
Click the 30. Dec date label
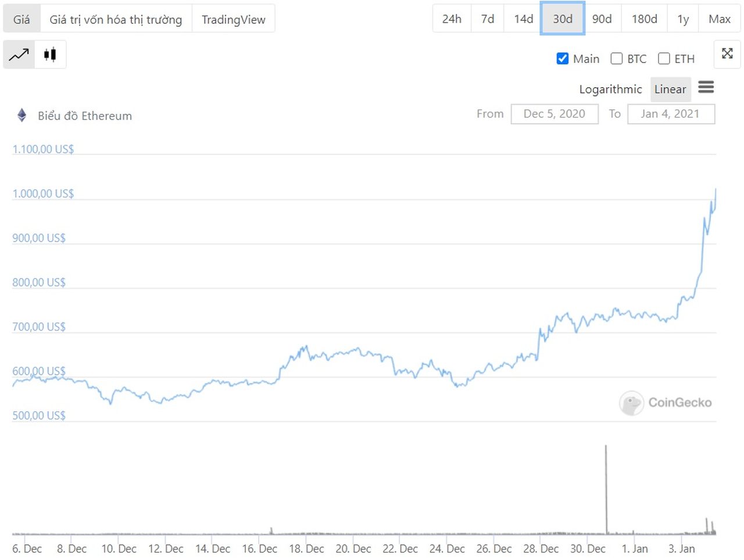(588, 549)
